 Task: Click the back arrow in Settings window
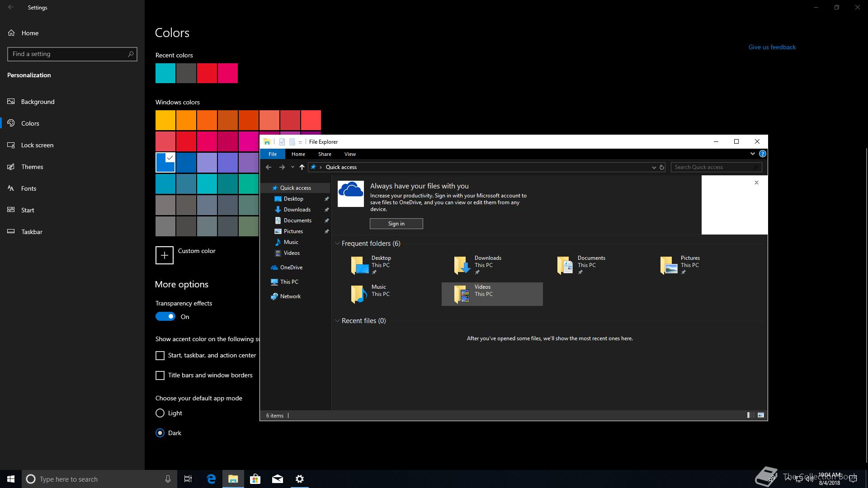click(11, 7)
